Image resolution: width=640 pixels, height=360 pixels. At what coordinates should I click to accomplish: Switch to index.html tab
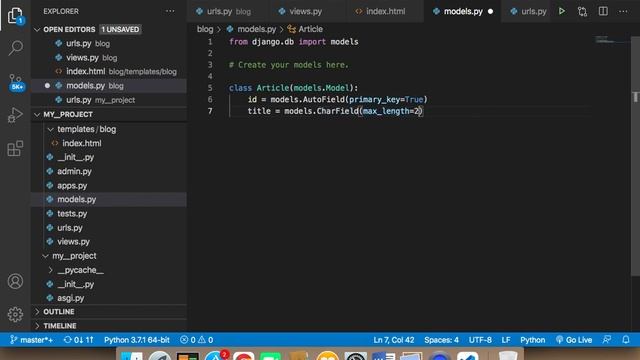click(385, 11)
